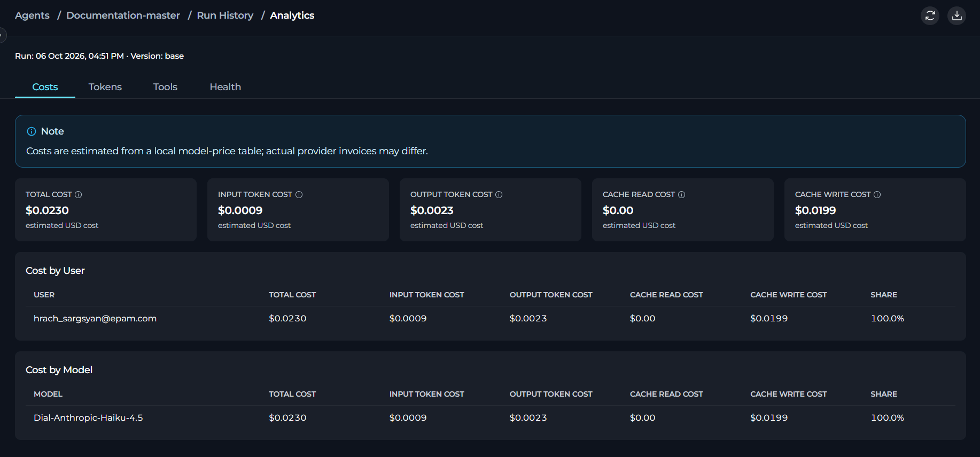
Task: Click 100.0% share in the model row
Action: (x=888, y=418)
